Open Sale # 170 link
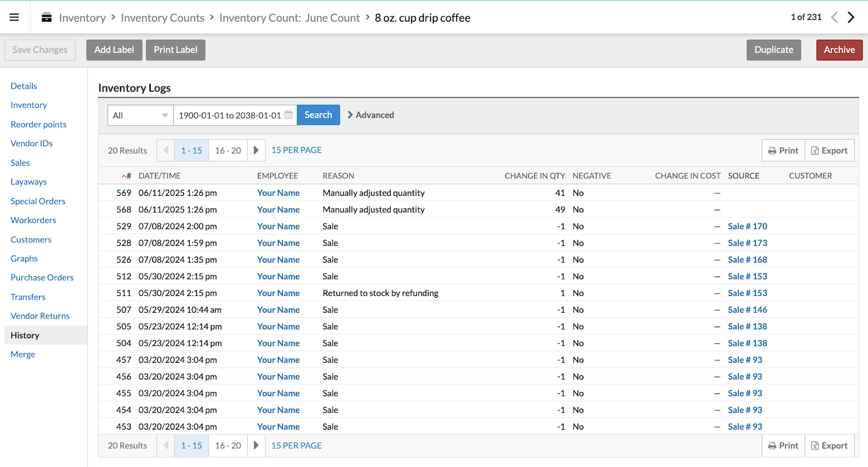Screen dimensions: 868x467 pos(747,227)
